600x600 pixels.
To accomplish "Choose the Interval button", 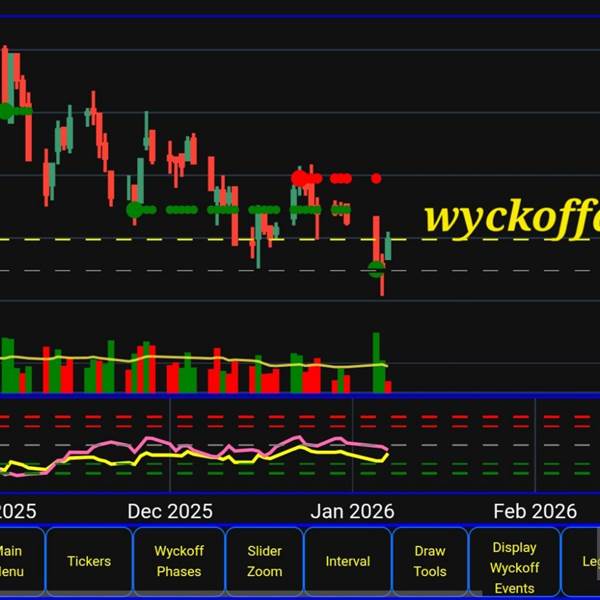I will (347, 561).
